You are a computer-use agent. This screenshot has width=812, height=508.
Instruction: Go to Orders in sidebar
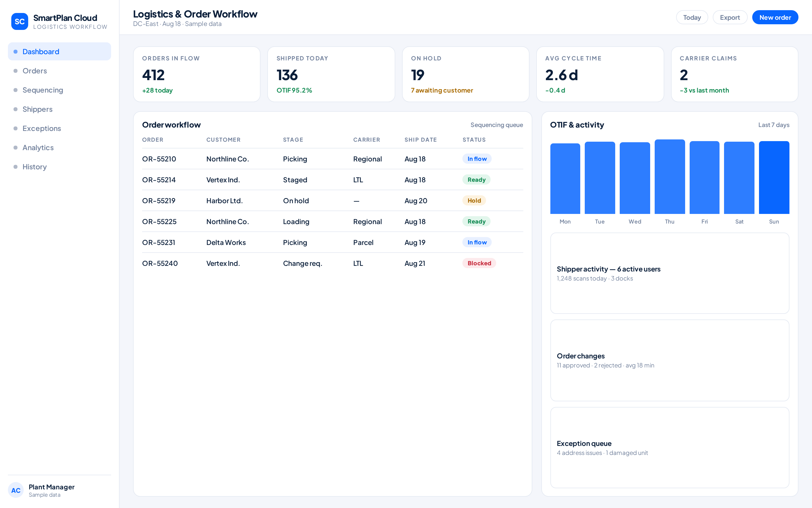(59, 71)
